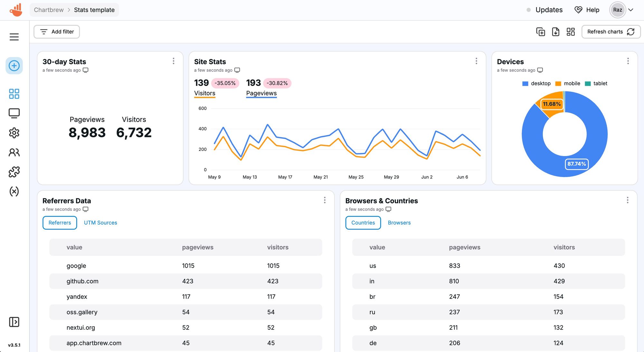Switch to the UTM Sources tab

(100, 223)
